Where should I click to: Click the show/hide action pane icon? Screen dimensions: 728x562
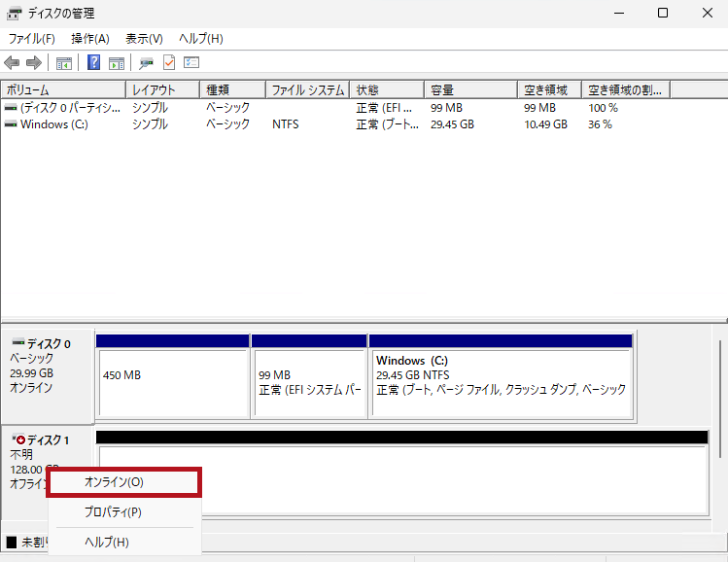[x=117, y=63]
